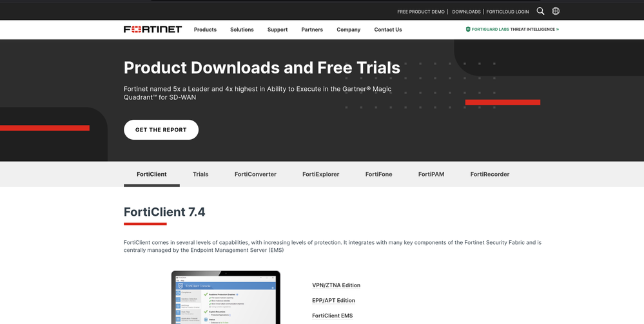Open the Solutions menu
644x324 pixels.
242,30
